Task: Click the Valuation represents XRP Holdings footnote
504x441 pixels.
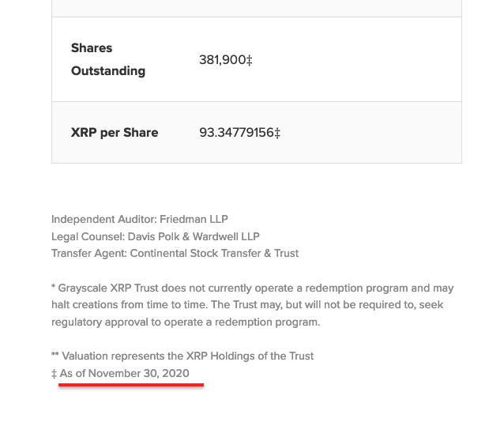Action: pyautogui.click(x=188, y=356)
